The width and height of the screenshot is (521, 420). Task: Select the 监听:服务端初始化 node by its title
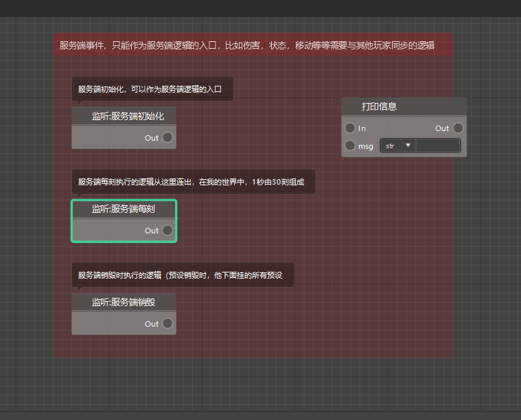click(124, 116)
